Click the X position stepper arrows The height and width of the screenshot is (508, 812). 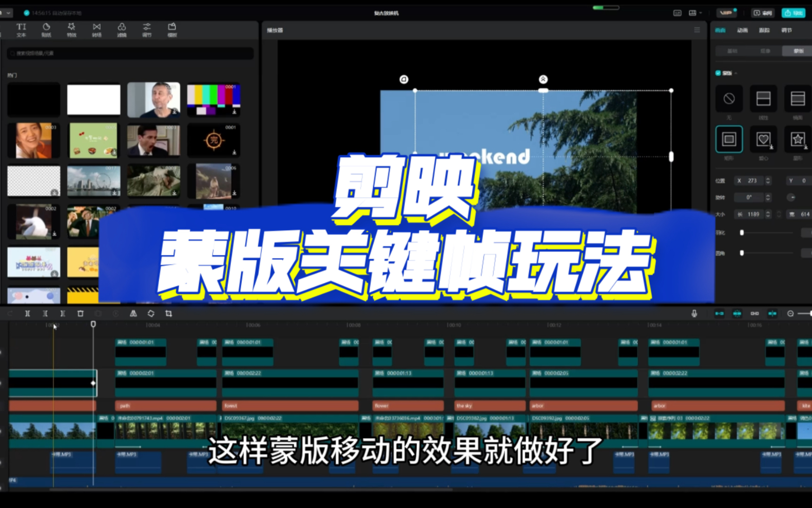pyautogui.click(x=768, y=181)
